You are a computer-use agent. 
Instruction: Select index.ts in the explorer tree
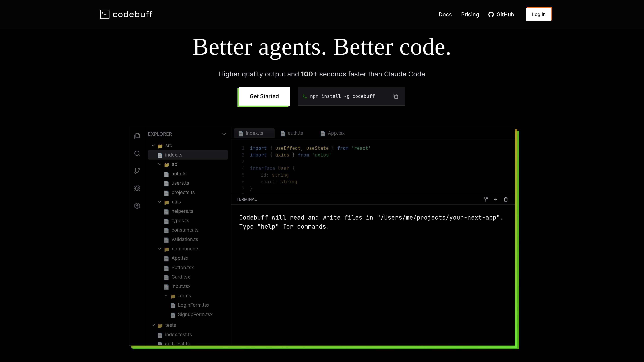(188, 155)
